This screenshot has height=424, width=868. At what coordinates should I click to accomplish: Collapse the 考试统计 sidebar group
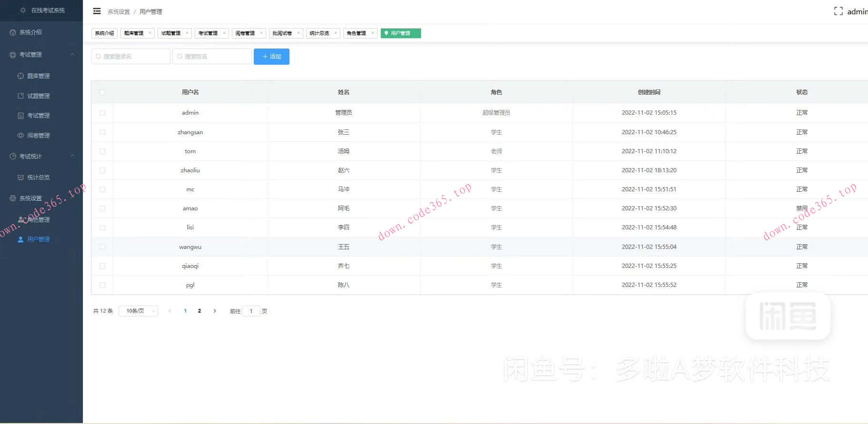[x=72, y=156]
